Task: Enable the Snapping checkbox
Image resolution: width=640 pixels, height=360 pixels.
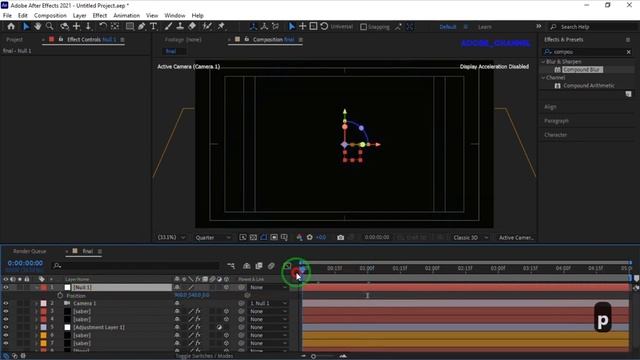Action: coord(363,27)
